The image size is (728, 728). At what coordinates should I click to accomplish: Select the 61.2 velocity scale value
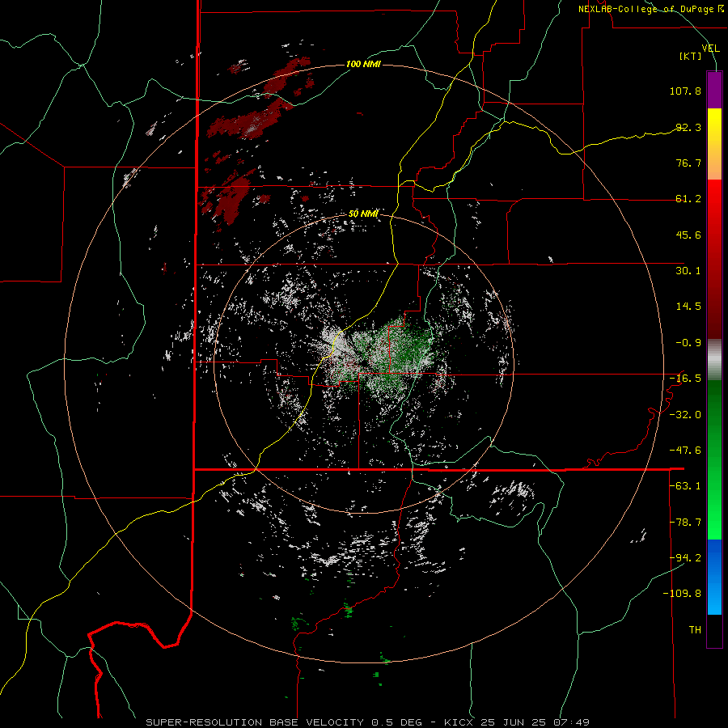click(x=688, y=199)
